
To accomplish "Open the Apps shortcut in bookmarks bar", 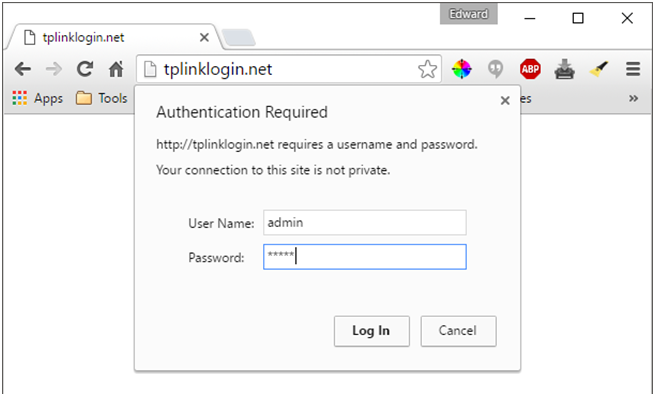I will click(x=38, y=99).
